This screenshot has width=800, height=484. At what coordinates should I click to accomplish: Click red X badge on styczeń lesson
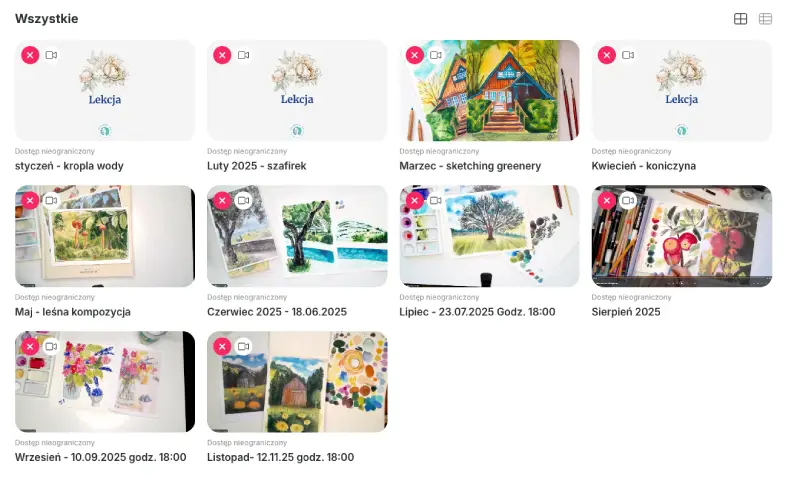tap(31, 56)
